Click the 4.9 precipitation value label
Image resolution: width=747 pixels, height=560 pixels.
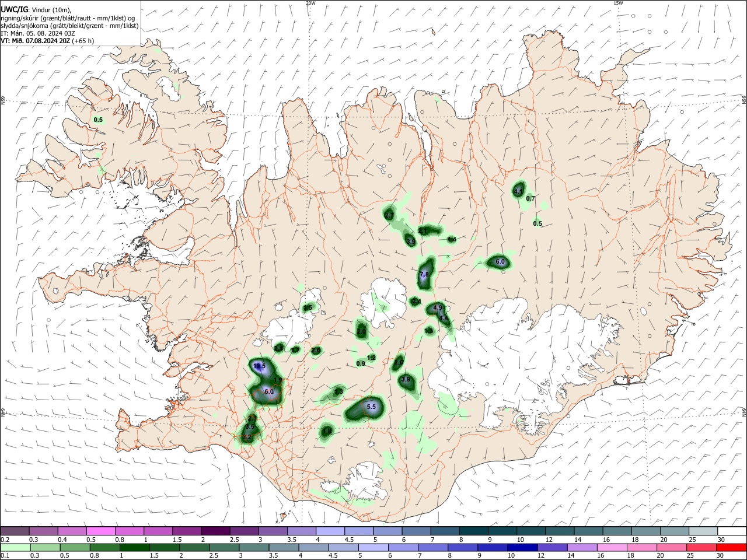tap(438, 307)
